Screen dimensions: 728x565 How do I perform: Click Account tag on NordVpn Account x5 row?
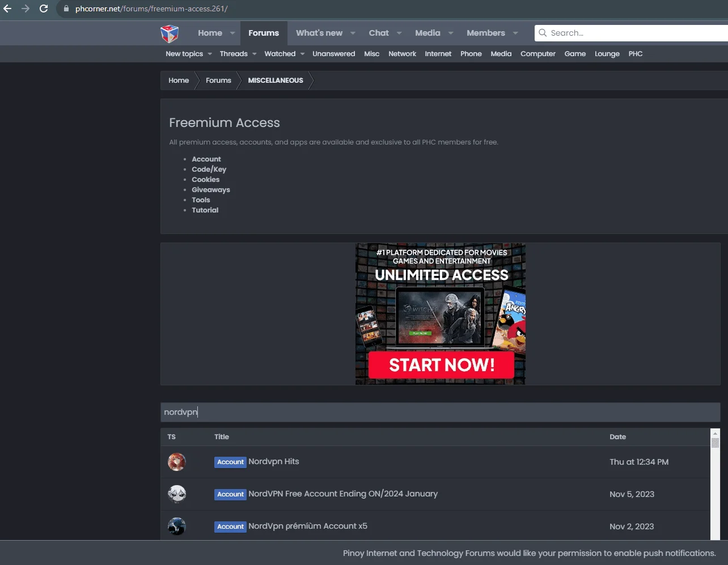(230, 526)
